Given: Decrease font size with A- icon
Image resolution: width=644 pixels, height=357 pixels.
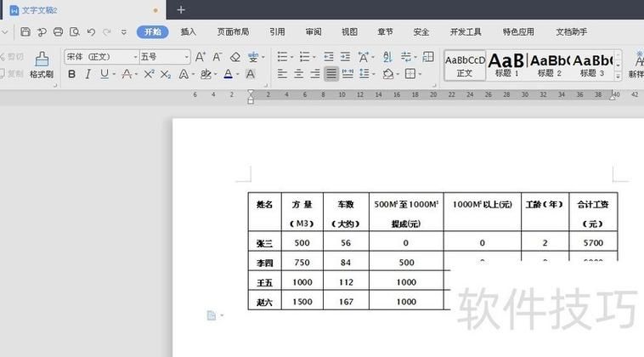Looking at the screenshot, I should 217,57.
